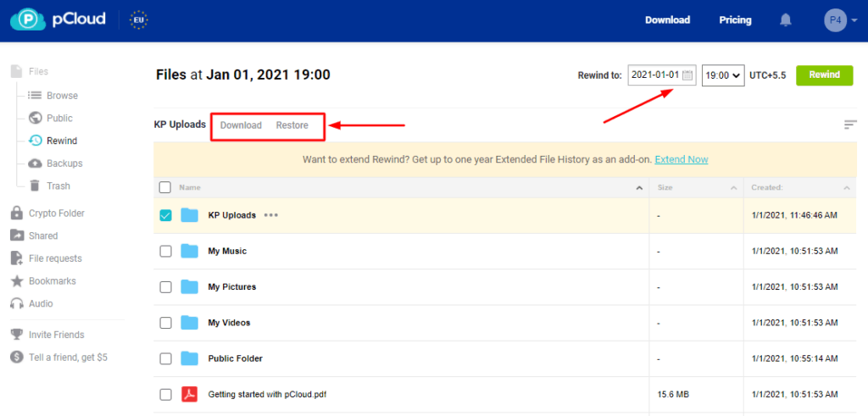The image size is (868, 416).
Task: Sort by Size column arrow
Action: tap(734, 188)
